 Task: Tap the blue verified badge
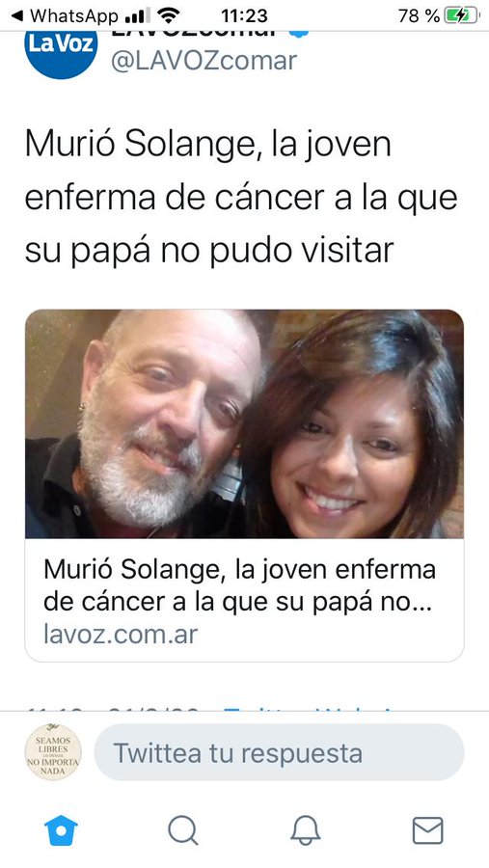(298, 33)
